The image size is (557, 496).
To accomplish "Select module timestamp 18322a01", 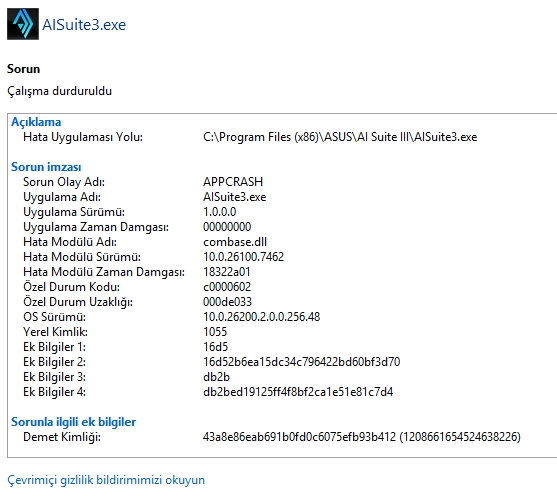I will [x=227, y=272].
